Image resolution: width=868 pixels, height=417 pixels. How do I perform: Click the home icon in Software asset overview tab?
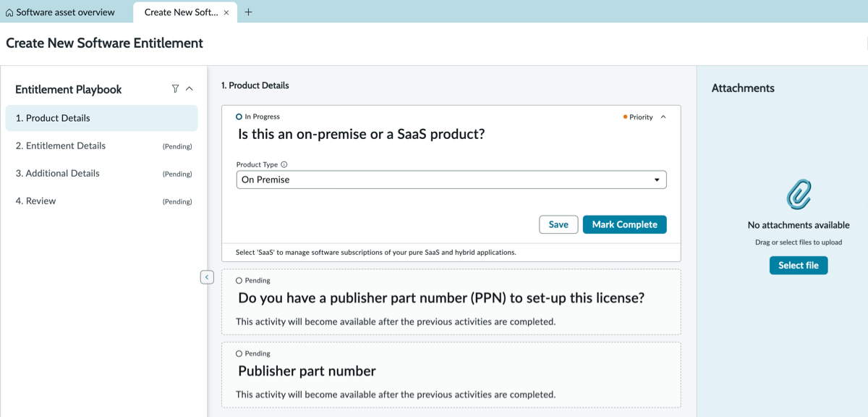9,12
